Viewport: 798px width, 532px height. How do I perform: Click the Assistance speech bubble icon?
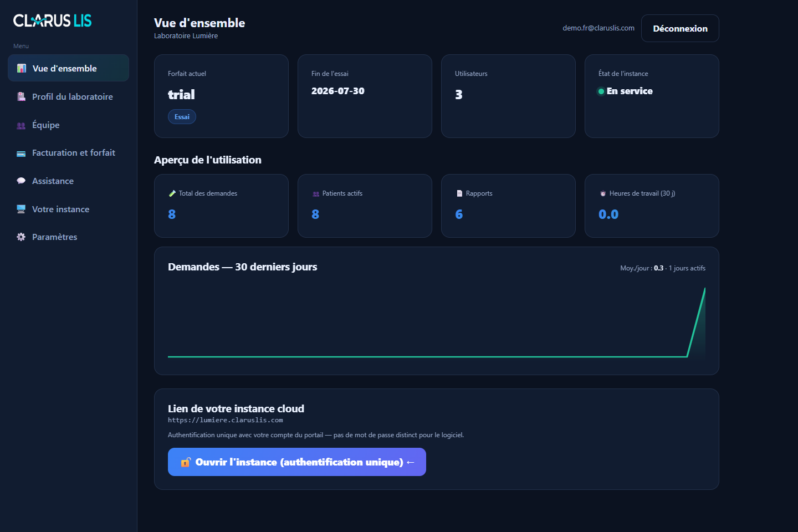(x=21, y=181)
